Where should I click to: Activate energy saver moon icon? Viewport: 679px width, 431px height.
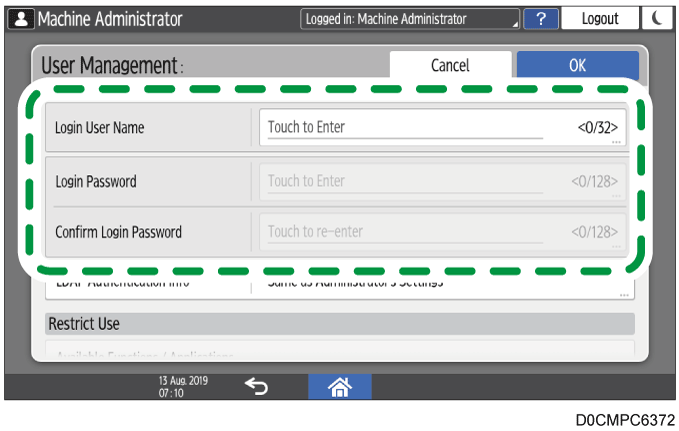point(654,18)
